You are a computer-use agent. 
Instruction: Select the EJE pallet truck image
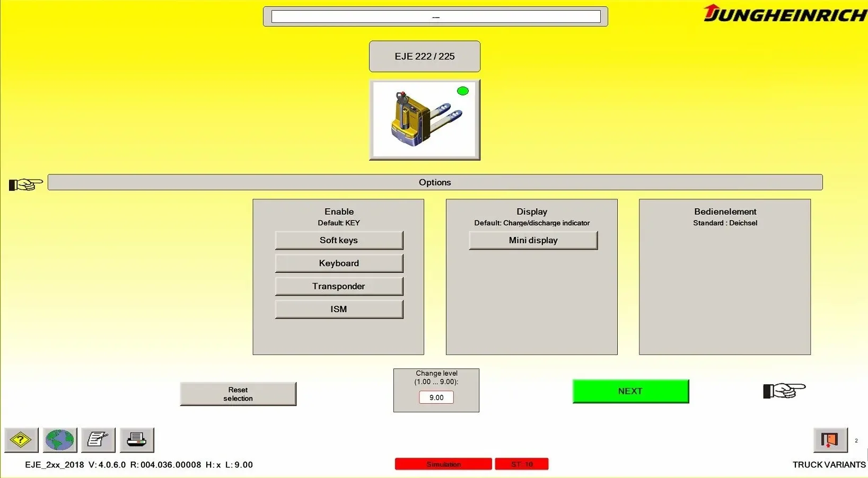coord(425,120)
